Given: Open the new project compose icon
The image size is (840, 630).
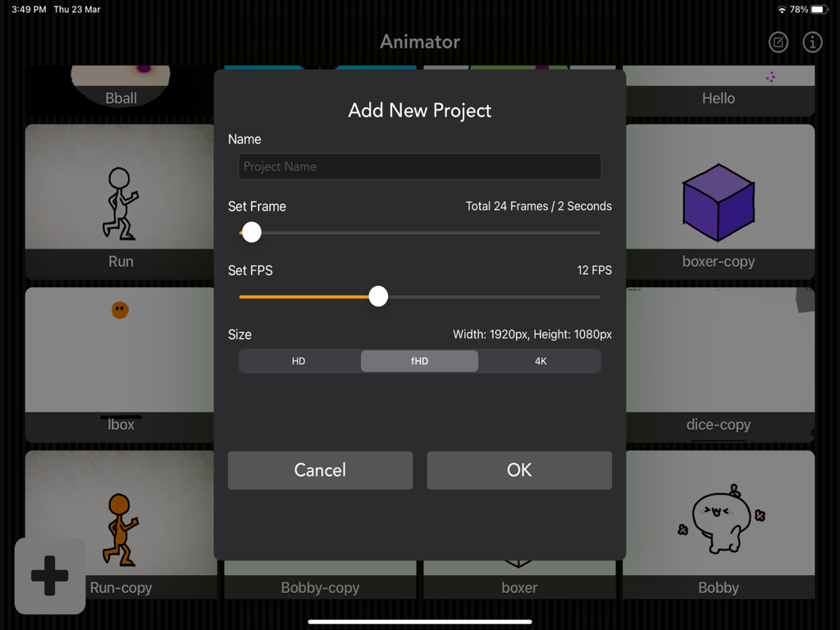Looking at the screenshot, I should [778, 42].
